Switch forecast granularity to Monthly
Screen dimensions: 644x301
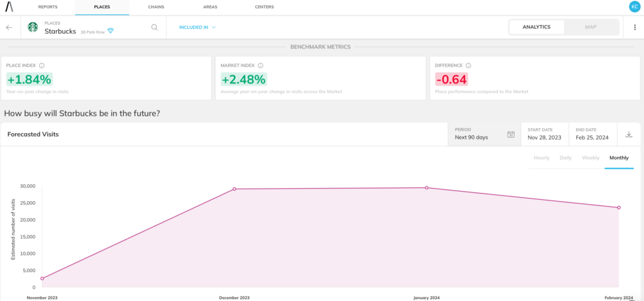[619, 158]
